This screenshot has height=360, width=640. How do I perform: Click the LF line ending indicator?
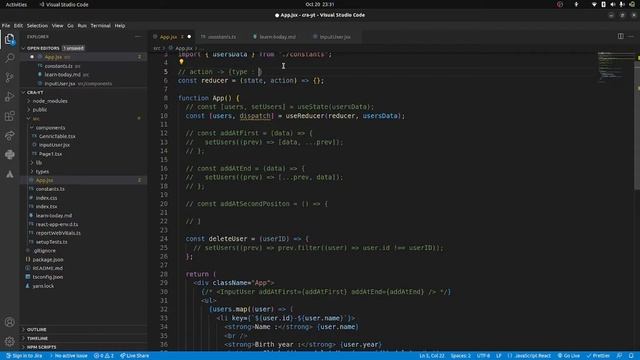[x=499, y=356]
